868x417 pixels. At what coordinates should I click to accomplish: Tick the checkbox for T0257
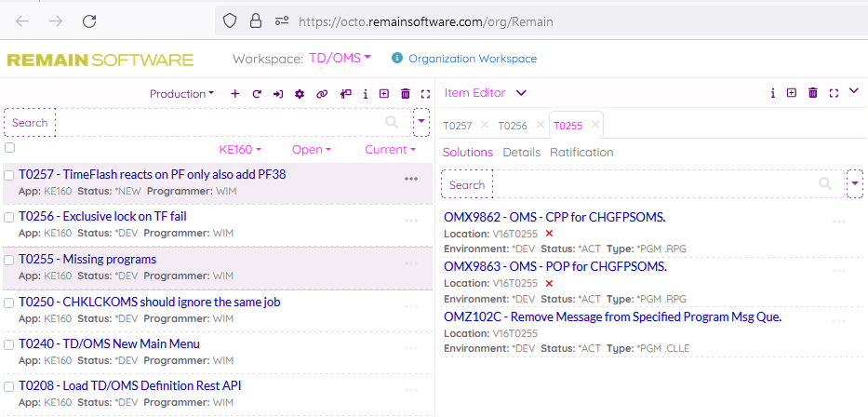click(9, 176)
